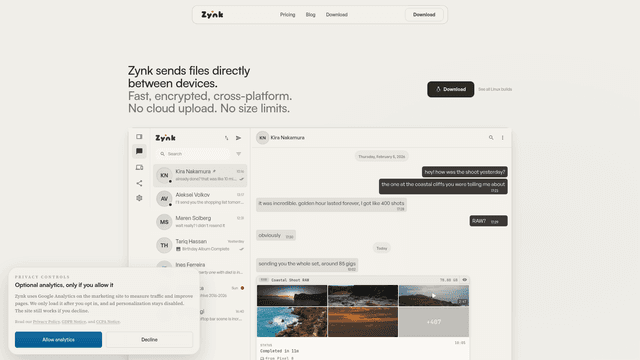The height and width of the screenshot is (360, 640).
Task: Click the 'Today' date chip
Action: coord(382,248)
